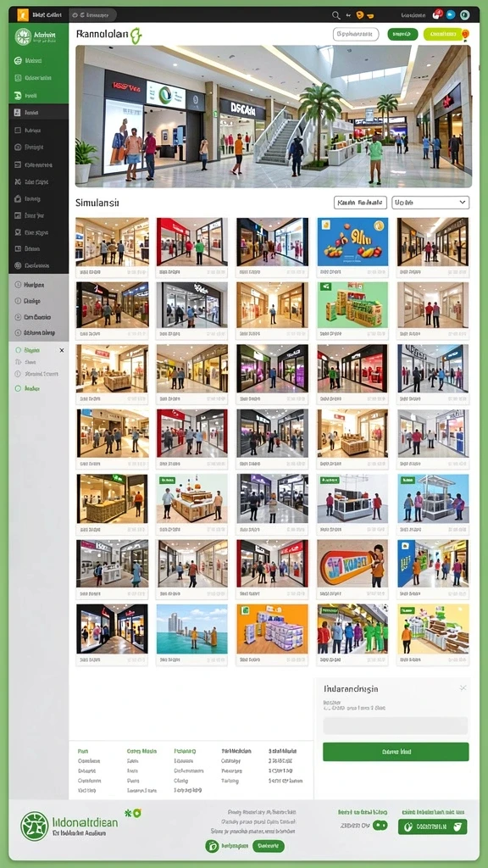488x868 pixels.
Task: Click the circular green logo in footer
Action: click(34, 826)
